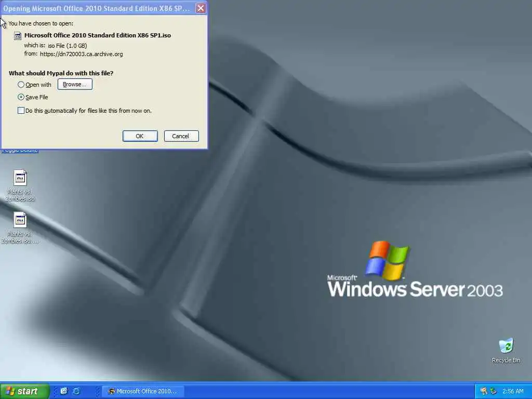
Task: Click the 2:56 AM clock
Action: point(513,391)
